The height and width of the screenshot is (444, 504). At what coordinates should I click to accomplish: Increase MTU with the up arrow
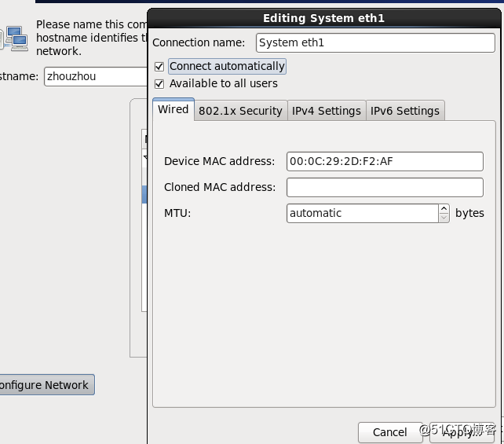pos(444,208)
